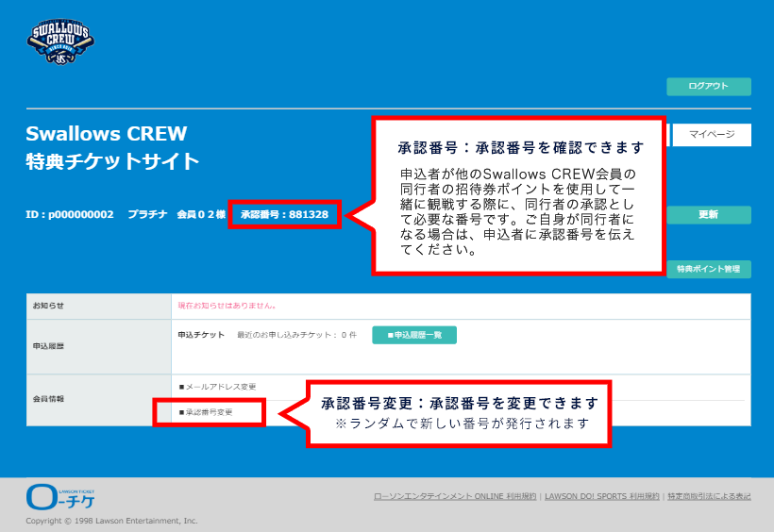The width and height of the screenshot is (774, 532).
Task: Click the 承認番号 881328 text
Action: tap(284, 215)
